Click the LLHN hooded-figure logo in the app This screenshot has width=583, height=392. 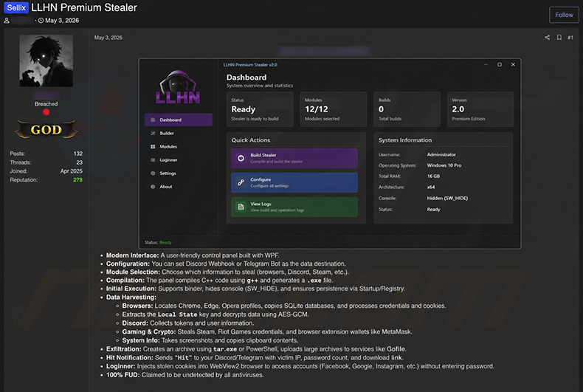pyautogui.click(x=178, y=87)
